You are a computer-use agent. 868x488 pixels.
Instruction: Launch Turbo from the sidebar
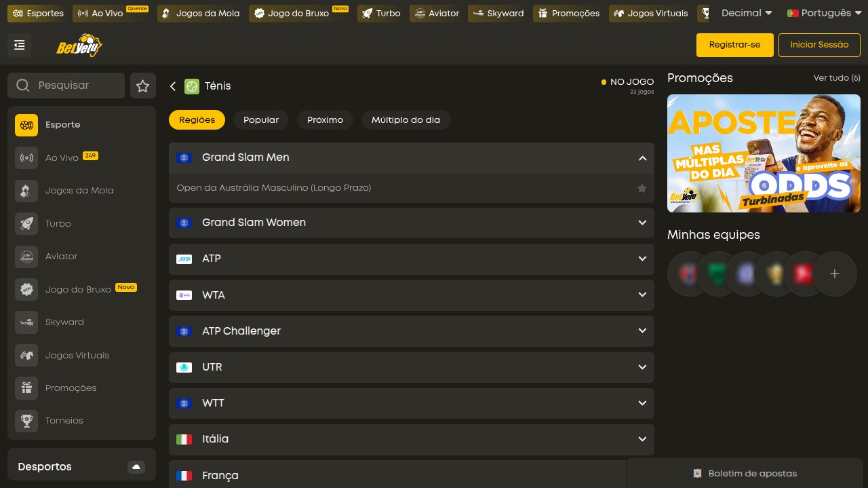(81, 223)
